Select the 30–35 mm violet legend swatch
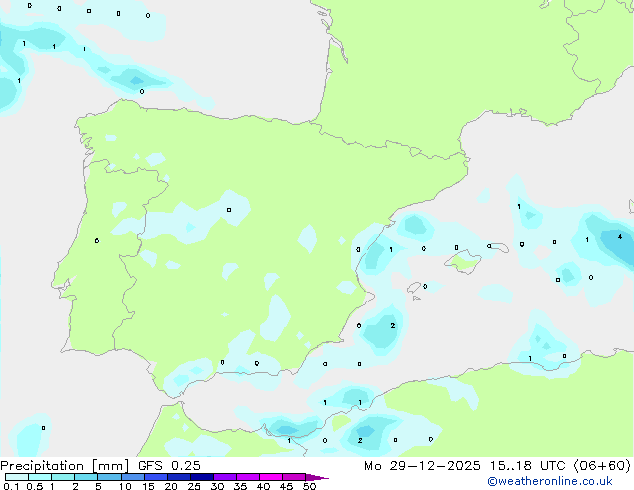The height and width of the screenshot is (490, 634). pos(224,477)
